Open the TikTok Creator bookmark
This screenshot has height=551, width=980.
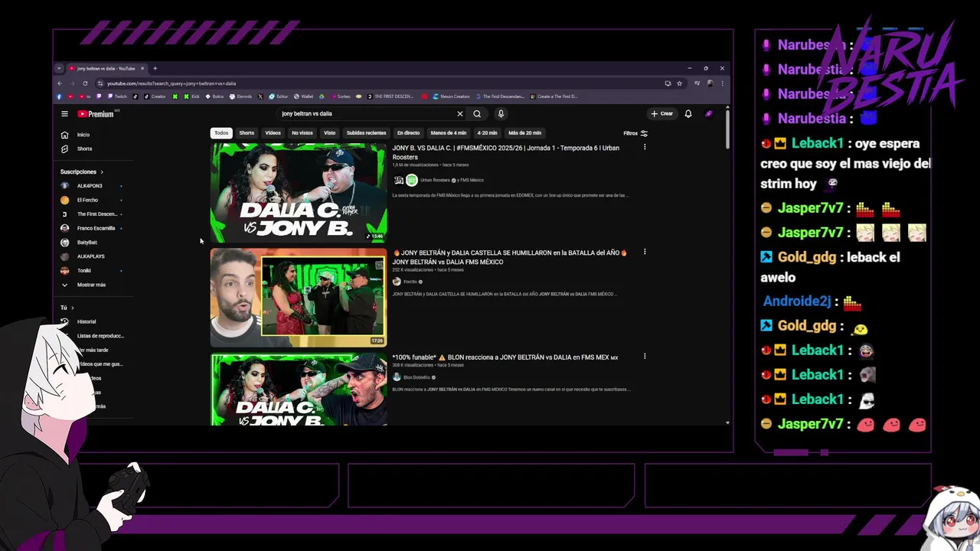pyautogui.click(x=155, y=96)
